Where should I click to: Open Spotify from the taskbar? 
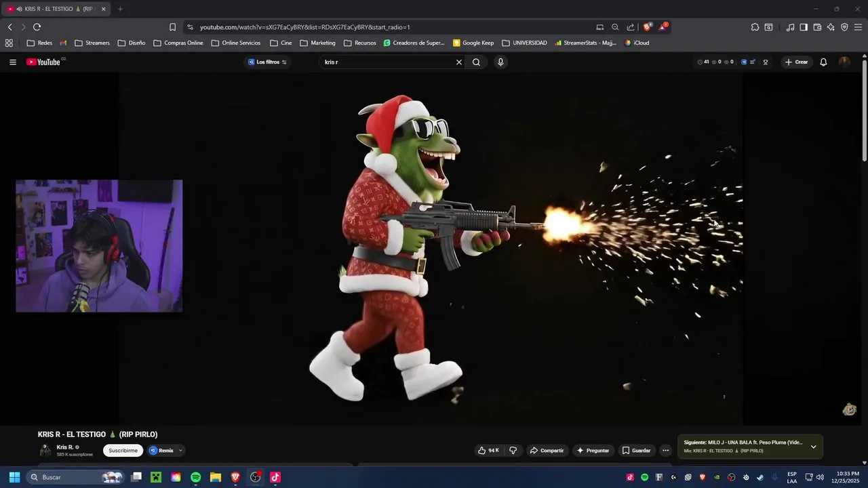tap(195, 477)
